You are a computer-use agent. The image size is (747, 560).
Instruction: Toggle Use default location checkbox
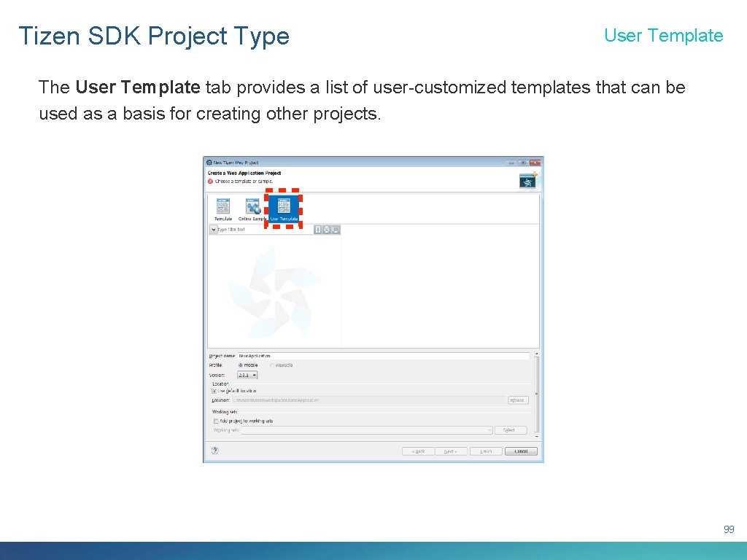click(214, 391)
